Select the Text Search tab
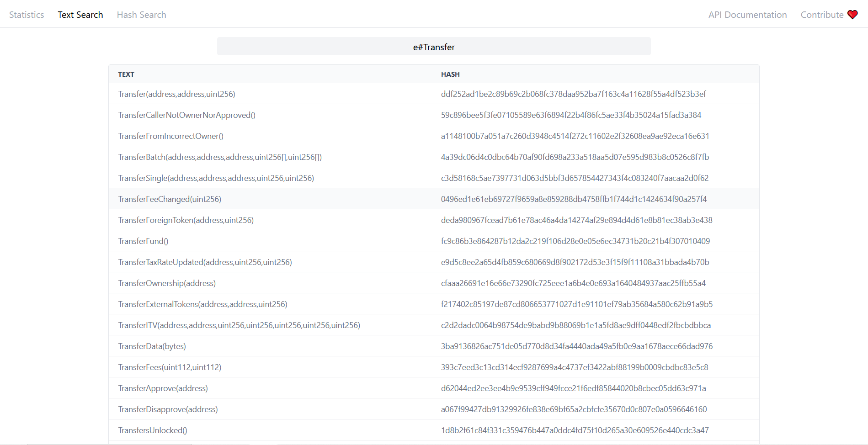 [80, 15]
